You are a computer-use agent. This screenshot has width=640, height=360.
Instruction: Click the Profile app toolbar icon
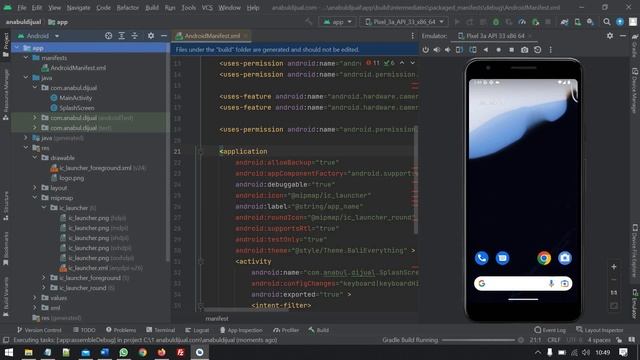point(522,22)
